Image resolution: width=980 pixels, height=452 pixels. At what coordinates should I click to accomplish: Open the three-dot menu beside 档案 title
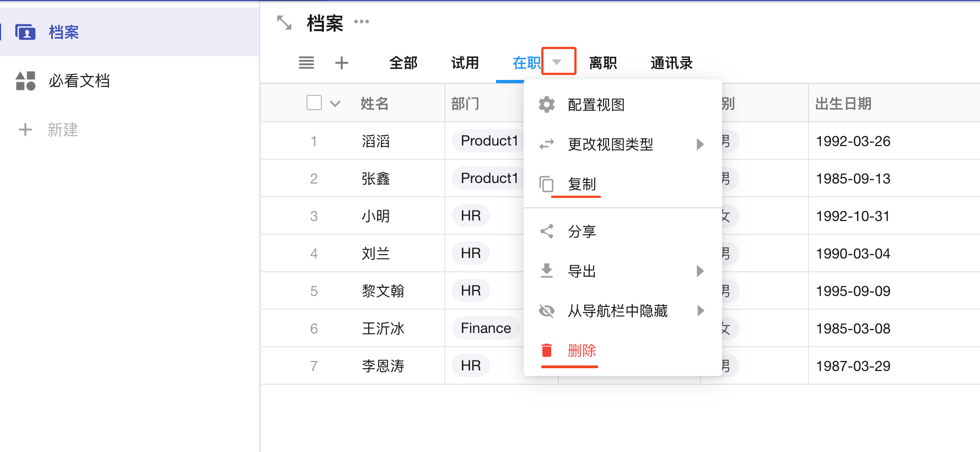(362, 22)
